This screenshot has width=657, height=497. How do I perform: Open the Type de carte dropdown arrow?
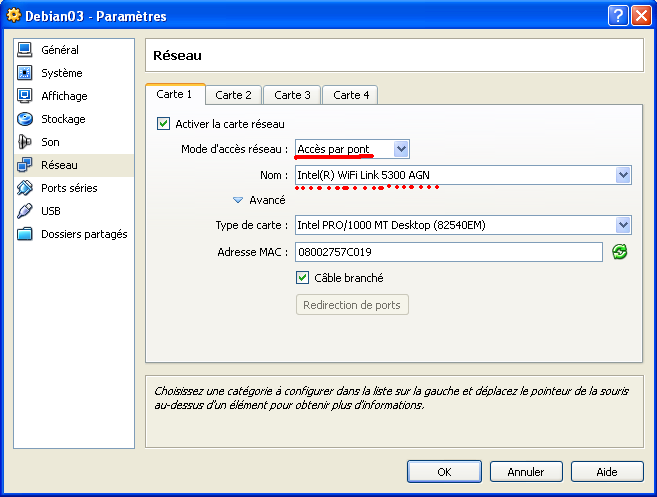tap(623, 225)
